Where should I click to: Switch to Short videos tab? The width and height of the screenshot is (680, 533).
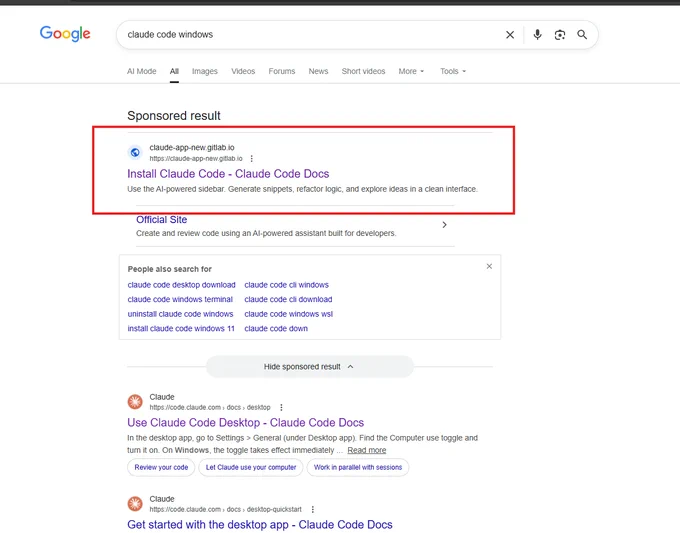pos(363,71)
